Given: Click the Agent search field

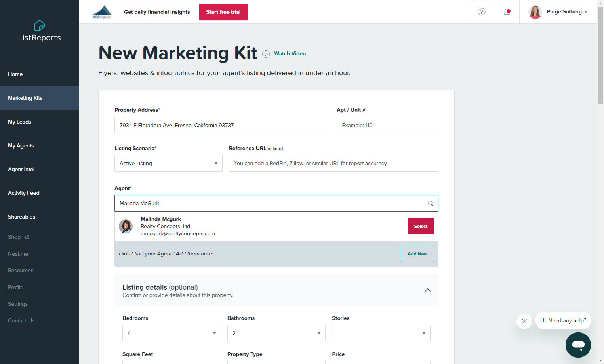Looking at the screenshot, I should (x=276, y=203).
